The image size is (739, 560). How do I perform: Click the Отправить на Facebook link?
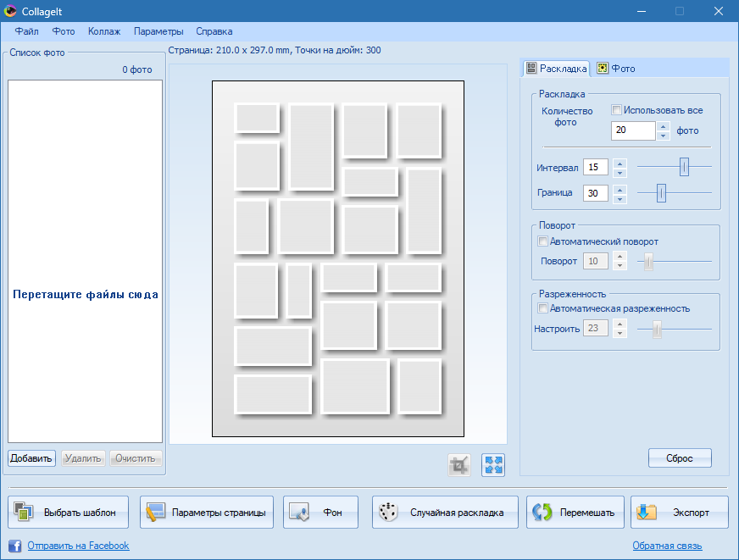tap(78, 546)
